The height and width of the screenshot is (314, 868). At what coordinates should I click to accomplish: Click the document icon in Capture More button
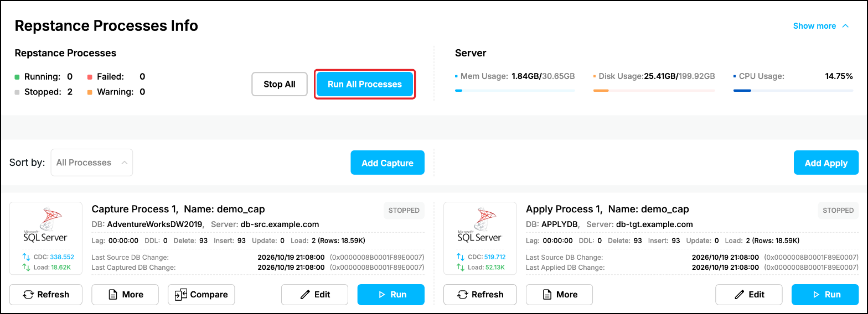(112, 295)
